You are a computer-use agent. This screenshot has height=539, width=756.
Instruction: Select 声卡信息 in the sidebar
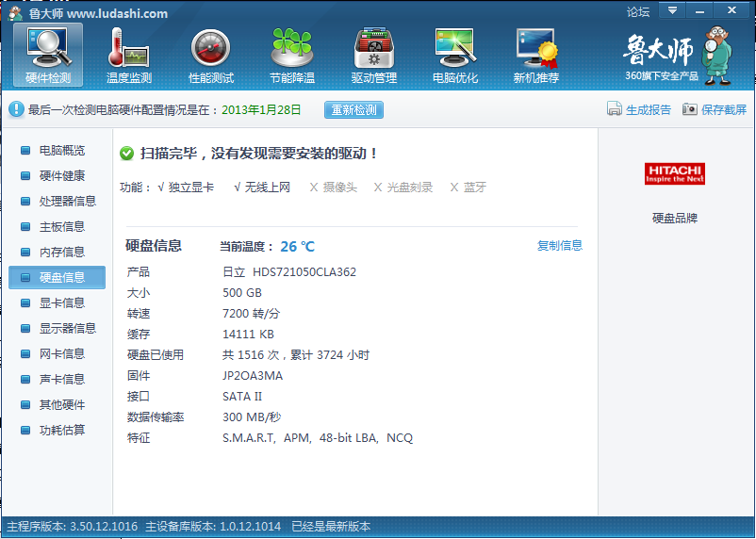[57, 380]
